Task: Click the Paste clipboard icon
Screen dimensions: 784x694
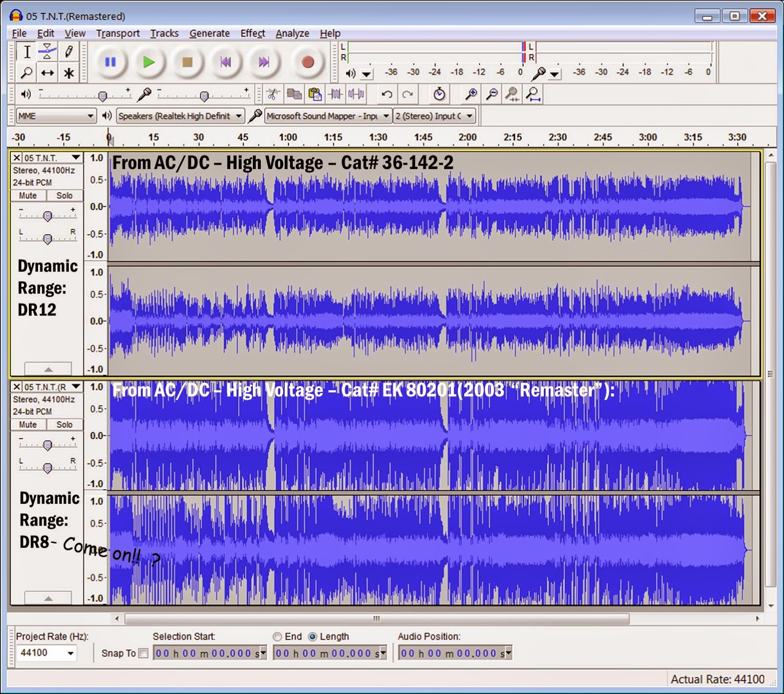Action: pos(315,94)
